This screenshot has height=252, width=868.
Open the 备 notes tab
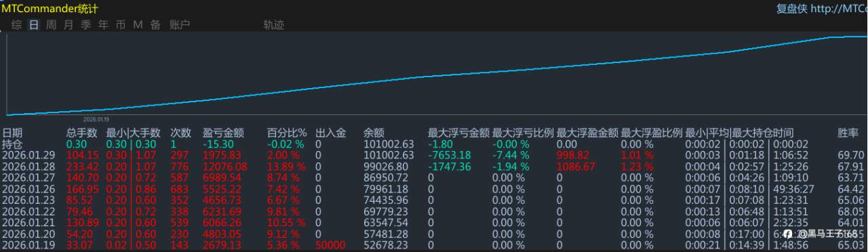[155, 25]
